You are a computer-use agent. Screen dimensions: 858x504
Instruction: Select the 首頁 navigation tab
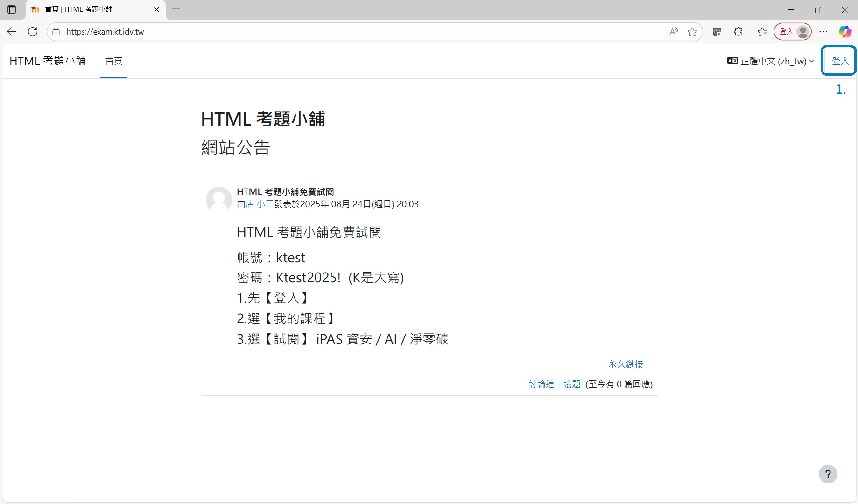coord(114,61)
